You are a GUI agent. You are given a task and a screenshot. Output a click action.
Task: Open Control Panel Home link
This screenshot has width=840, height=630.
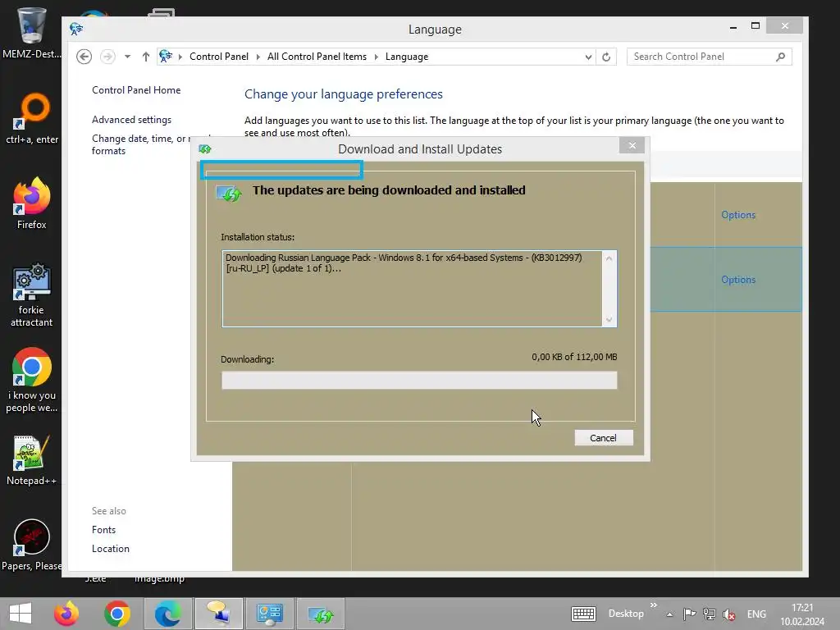[x=136, y=90]
